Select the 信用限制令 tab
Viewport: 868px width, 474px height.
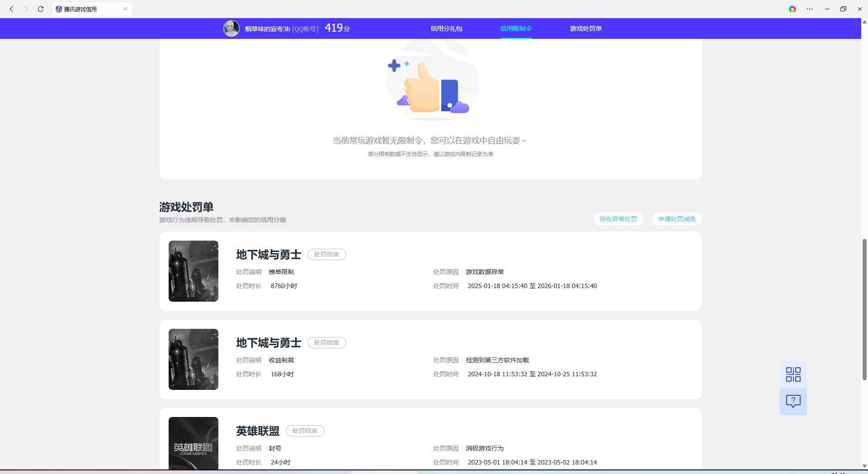pyautogui.click(x=515, y=28)
